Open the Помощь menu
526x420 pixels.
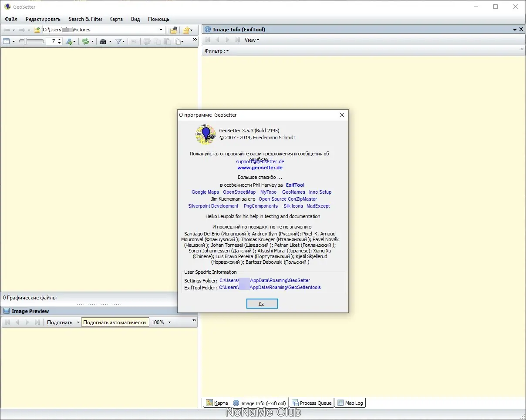tap(158, 19)
